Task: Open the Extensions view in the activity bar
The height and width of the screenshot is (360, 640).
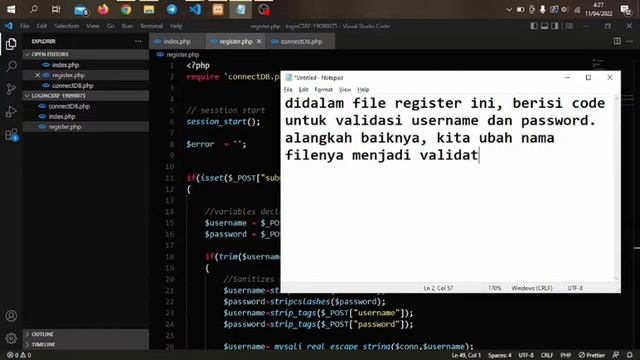Action: [x=11, y=134]
